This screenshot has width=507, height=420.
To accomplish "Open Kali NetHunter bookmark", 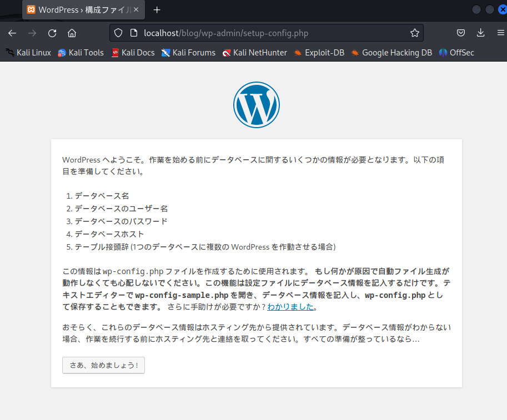I will pos(255,53).
